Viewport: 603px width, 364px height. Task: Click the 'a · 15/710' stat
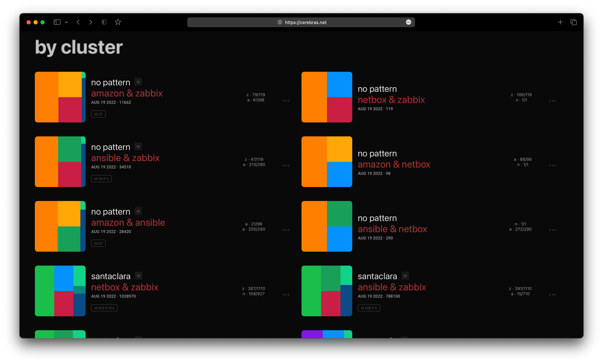pos(520,294)
